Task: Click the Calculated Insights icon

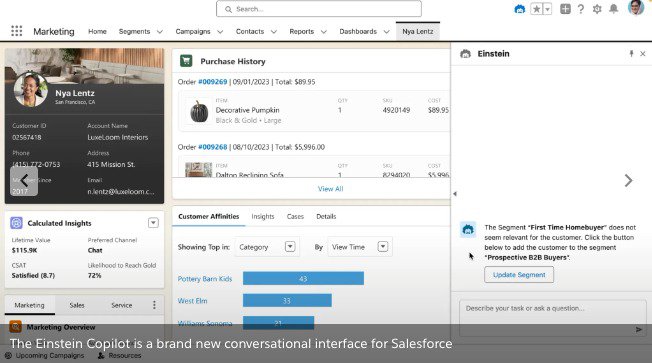Action: coord(16,223)
